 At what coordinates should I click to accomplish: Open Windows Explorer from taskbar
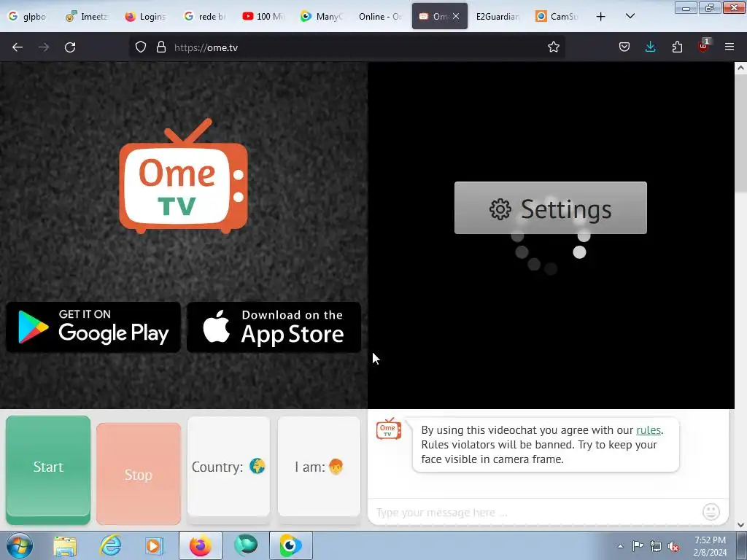tap(65, 546)
